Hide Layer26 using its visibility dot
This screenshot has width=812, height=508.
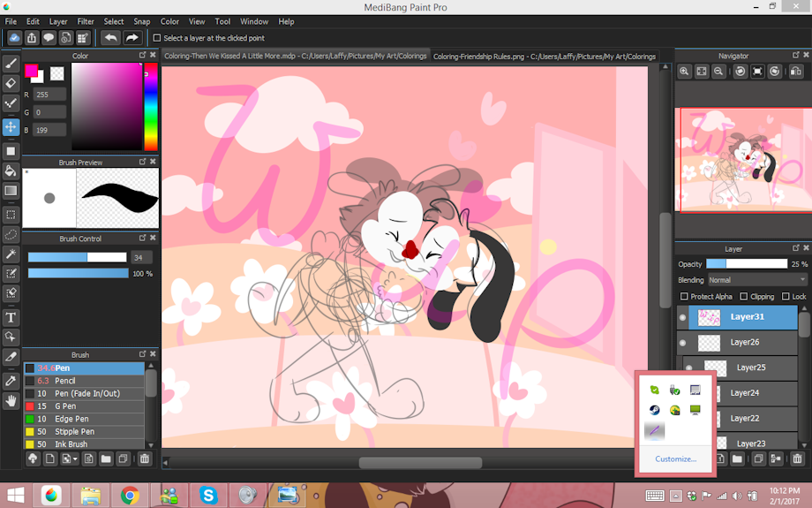coord(682,342)
